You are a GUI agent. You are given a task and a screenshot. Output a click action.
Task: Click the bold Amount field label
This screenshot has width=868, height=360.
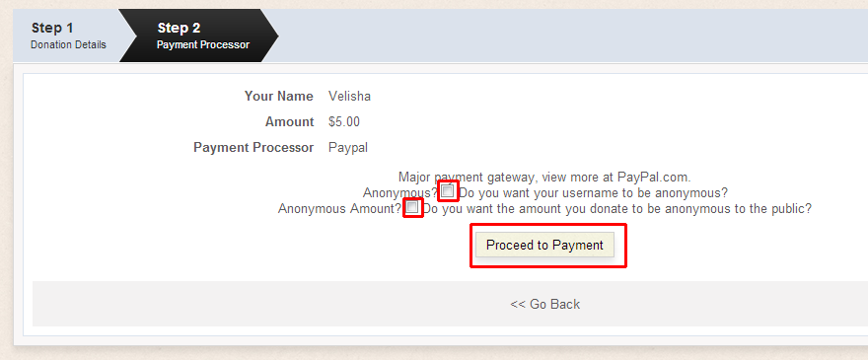pos(289,122)
